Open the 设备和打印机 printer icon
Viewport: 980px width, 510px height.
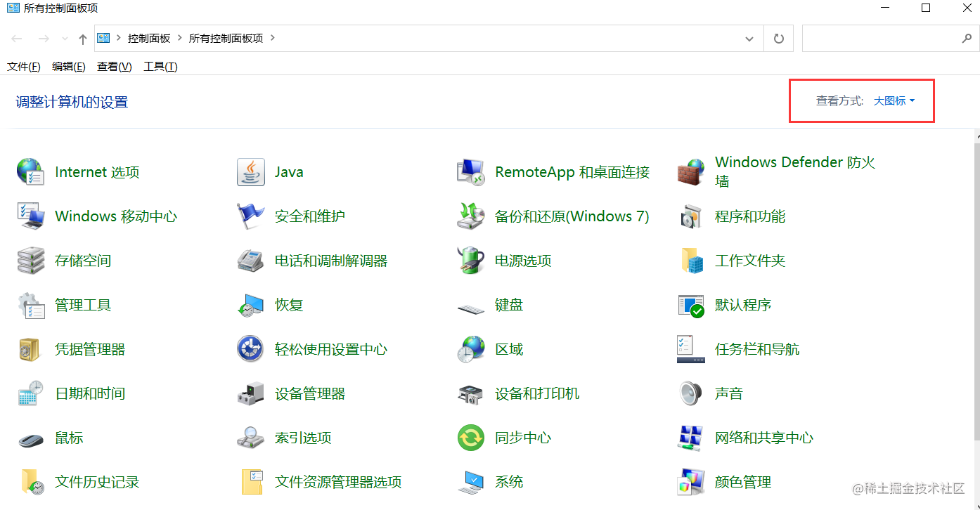click(470, 393)
